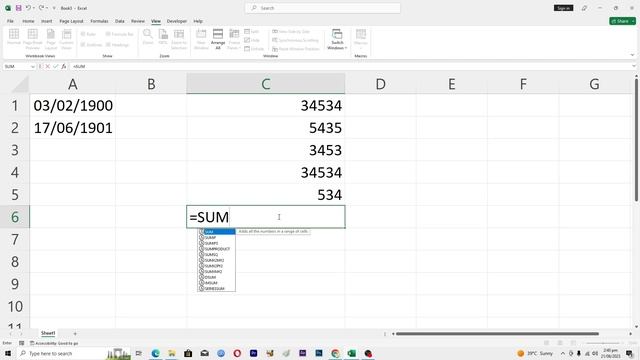This screenshot has height=360, width=640.
Task: Add a new sheet with plus button
Action: [75, 333]
